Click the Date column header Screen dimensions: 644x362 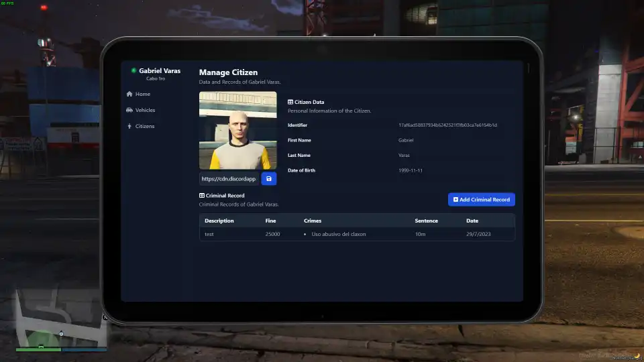(x=472, y=221)
